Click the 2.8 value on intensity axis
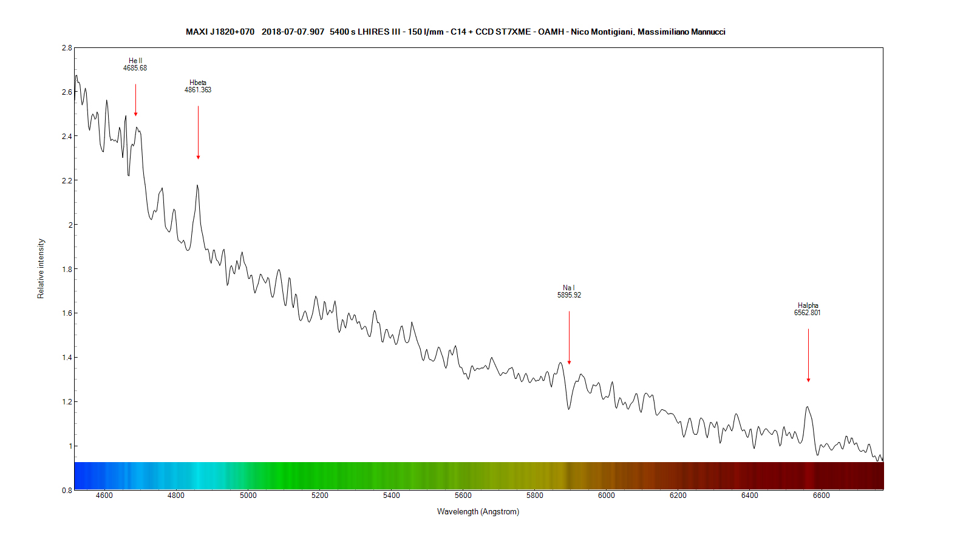The height and width of the screenshot is (538, 980). [x=67, y=48]
